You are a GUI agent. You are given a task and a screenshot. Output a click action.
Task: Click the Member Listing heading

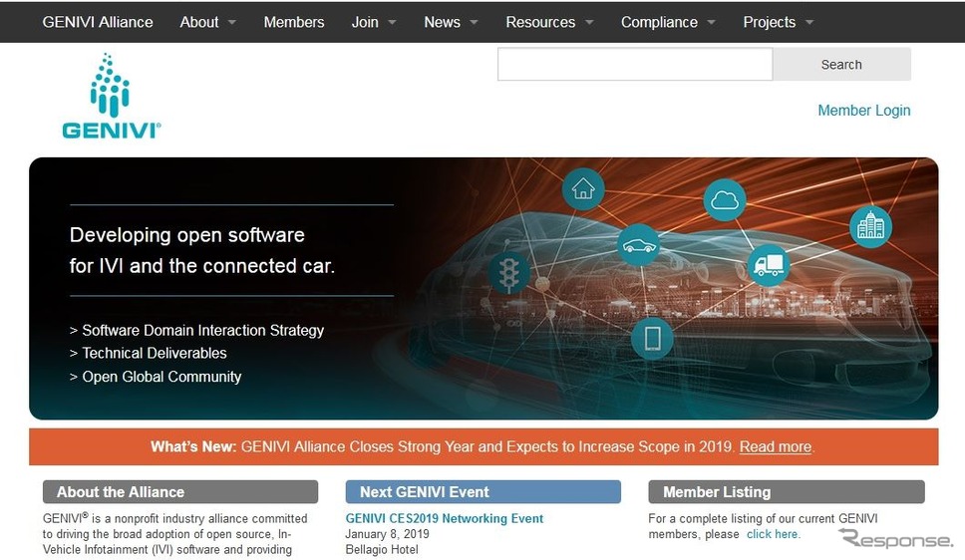pos(786,491)
